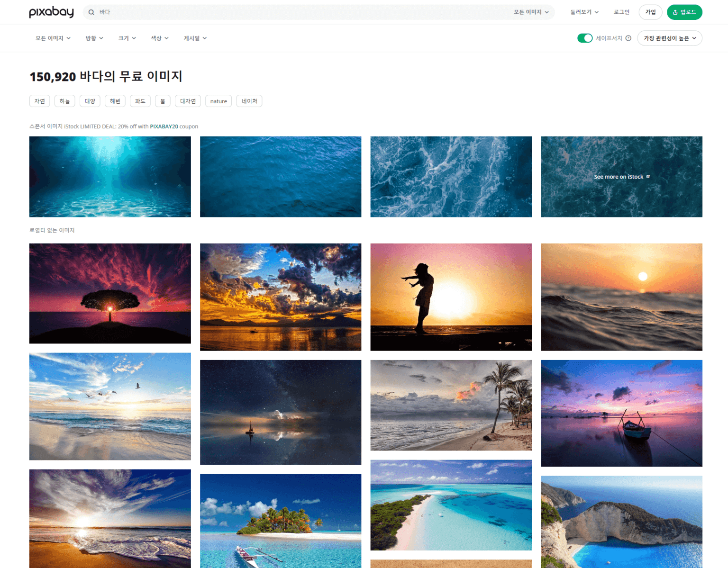This screenshot has height=568, width=728.
Task: Click inside the 바다 search field
Action: click(x=303, y=12)
